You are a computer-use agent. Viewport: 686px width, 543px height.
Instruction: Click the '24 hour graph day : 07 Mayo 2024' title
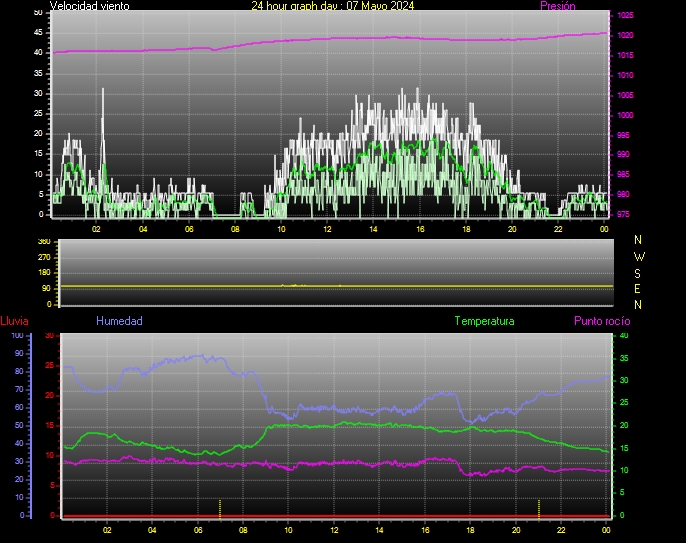pyautogui.click(x=332, y=6)
